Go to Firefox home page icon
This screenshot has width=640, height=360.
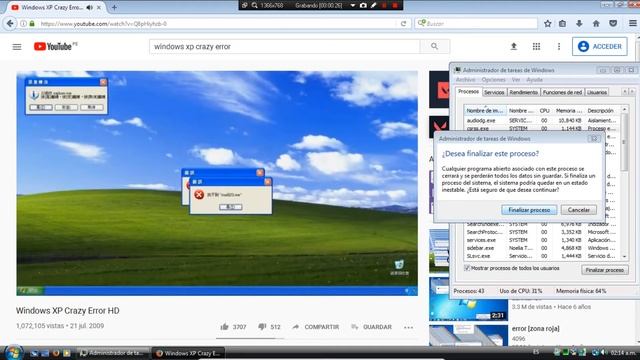click(596, 24)
